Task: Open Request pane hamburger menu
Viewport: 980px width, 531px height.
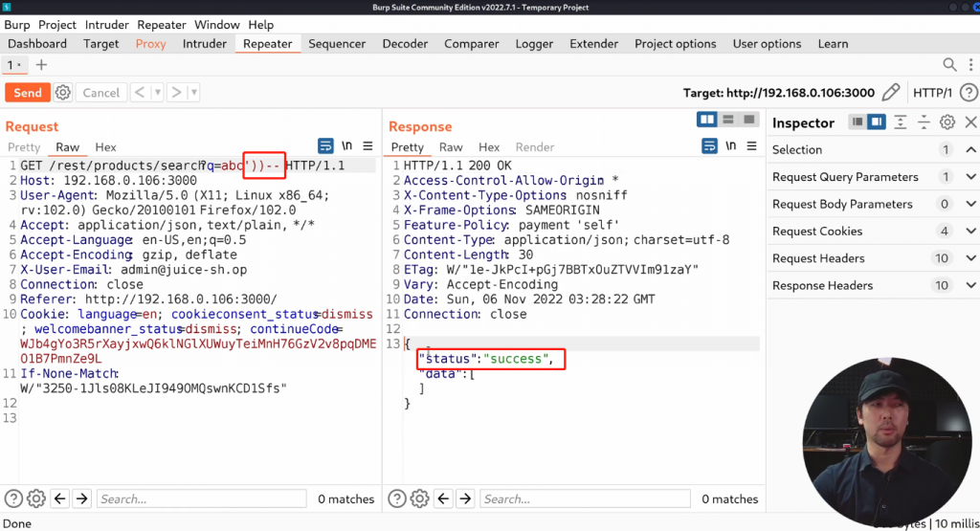Action: click(367, 146)
